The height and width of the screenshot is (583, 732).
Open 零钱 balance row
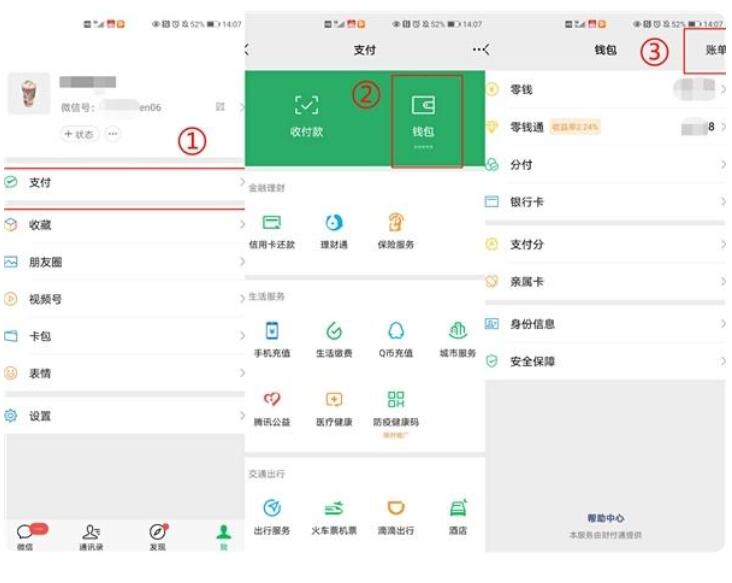tap(605, 89)
